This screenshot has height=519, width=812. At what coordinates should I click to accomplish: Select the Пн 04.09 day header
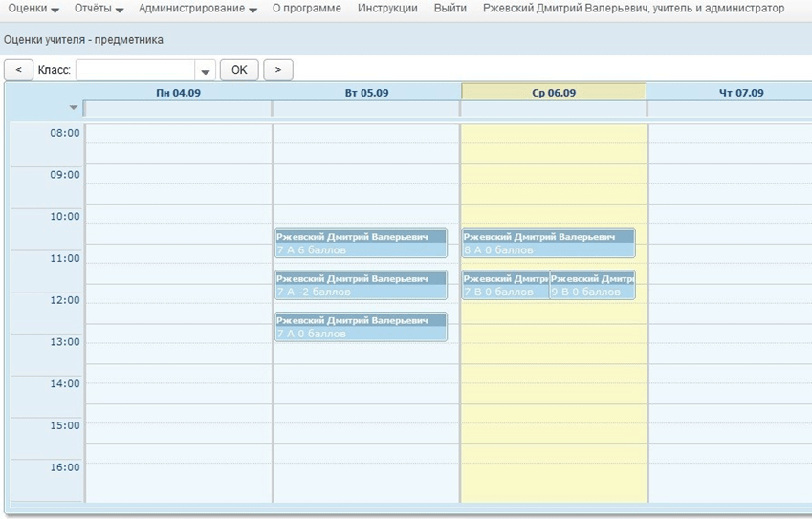coord(178,93)
